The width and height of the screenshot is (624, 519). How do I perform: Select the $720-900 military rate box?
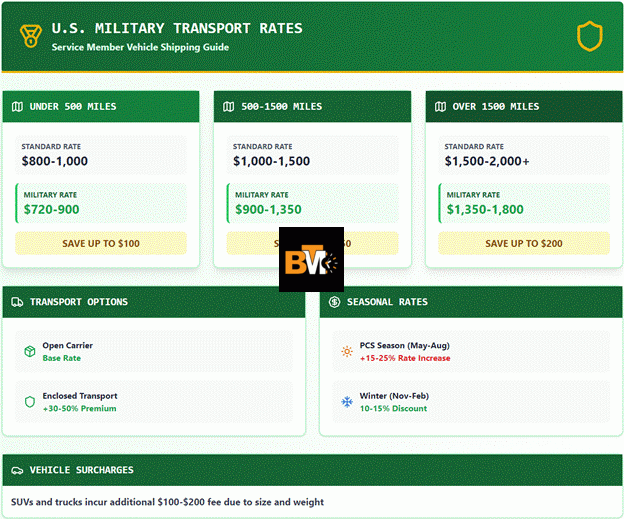(101, 203)
